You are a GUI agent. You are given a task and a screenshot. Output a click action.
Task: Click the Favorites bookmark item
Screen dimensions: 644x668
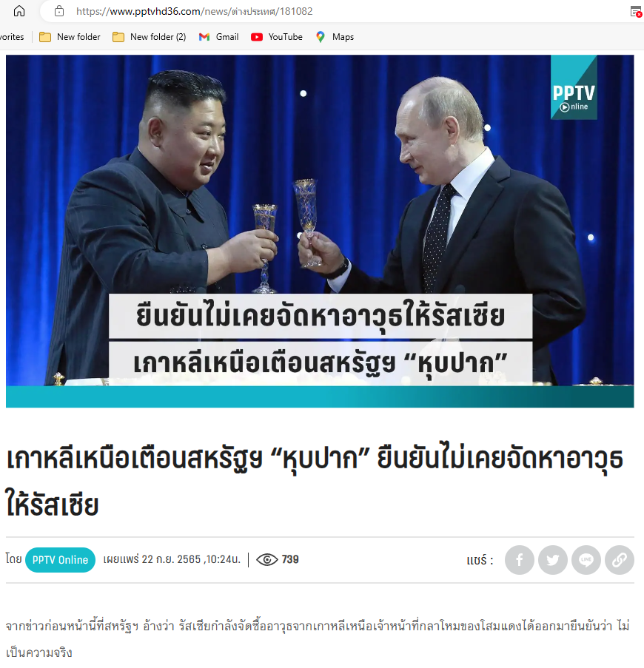click(x=12, y=37)
